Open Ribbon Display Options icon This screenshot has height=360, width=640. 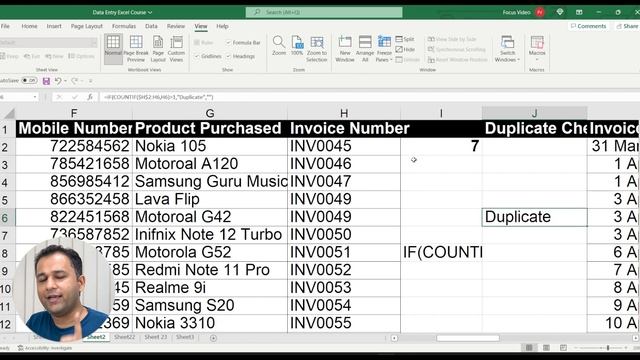[x=579, y=12]
